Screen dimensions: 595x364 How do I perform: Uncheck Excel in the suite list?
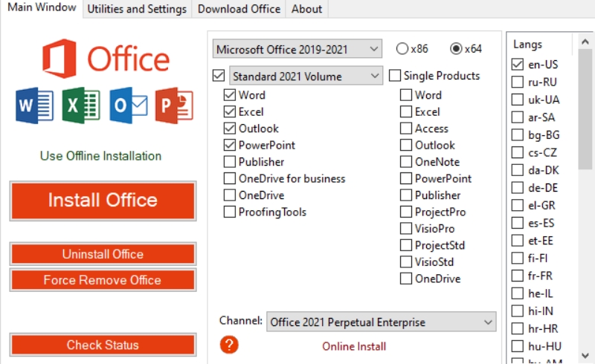[230, 111]
